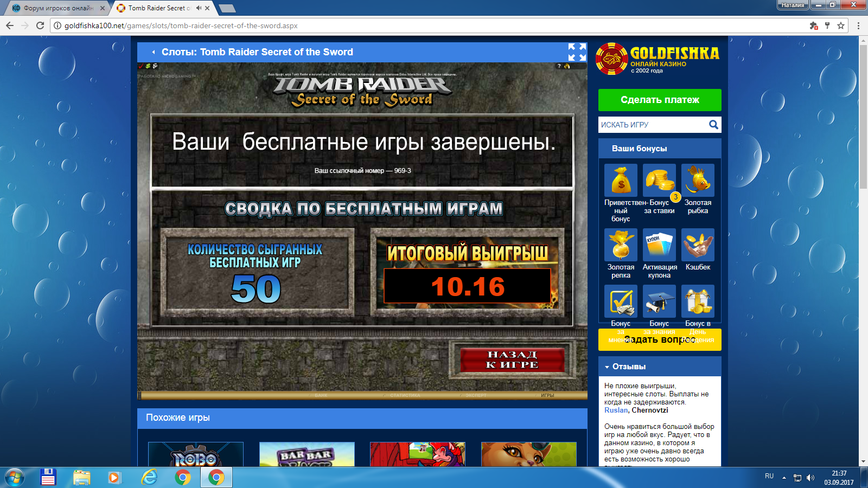The image size is (868, 488).
Task: Bookmark this page with the star icon
Action: 841,25
